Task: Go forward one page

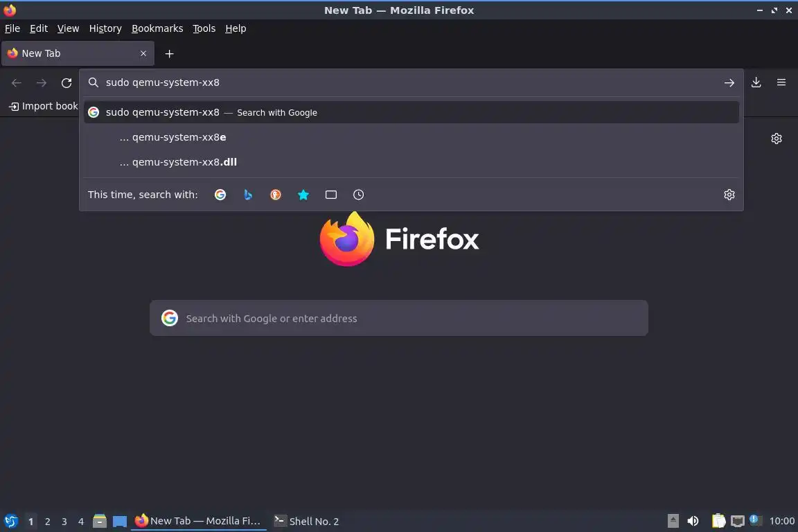Action: pos(42,82)
